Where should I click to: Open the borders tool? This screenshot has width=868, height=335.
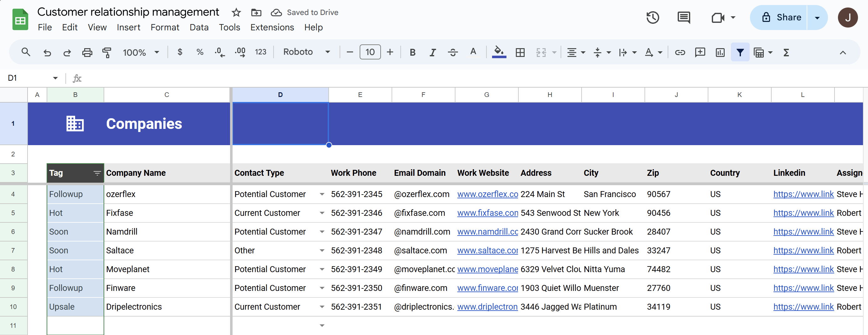[x=520, y=52]
